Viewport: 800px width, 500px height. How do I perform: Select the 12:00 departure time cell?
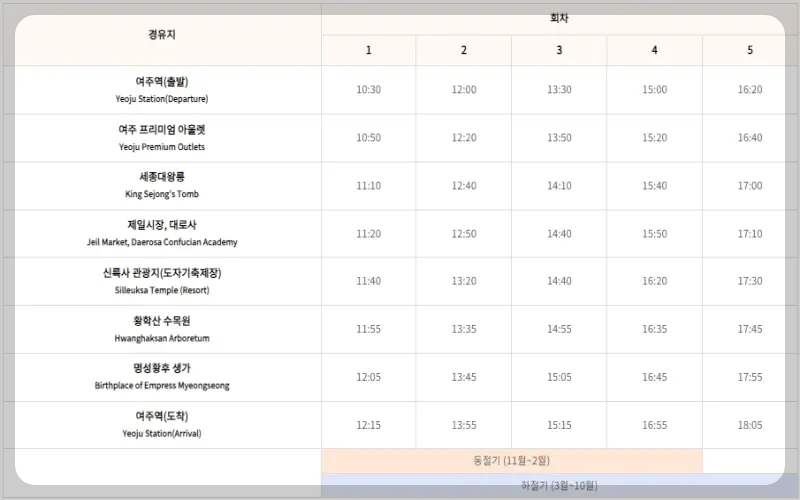pyautogui.click(x=464, y=90)
